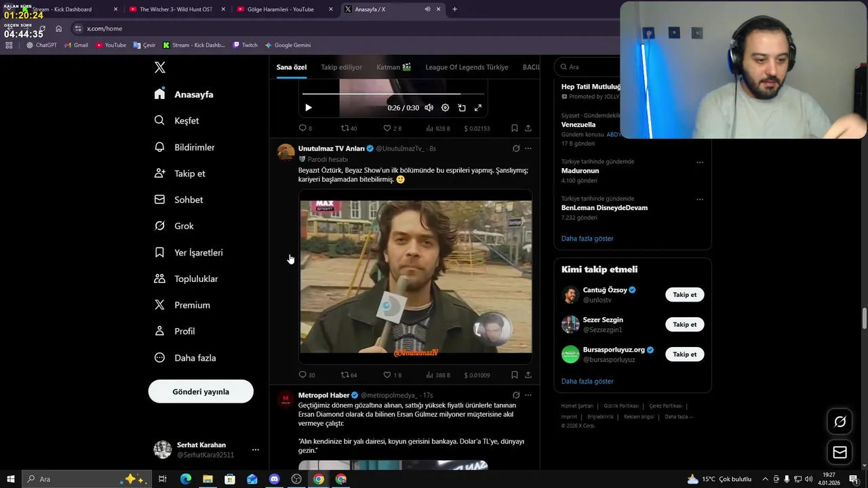Switch to Katman tab
Image resolution: width=868 pixels, height=488 pixels.
pyautogui.click(x=394, y=67)
